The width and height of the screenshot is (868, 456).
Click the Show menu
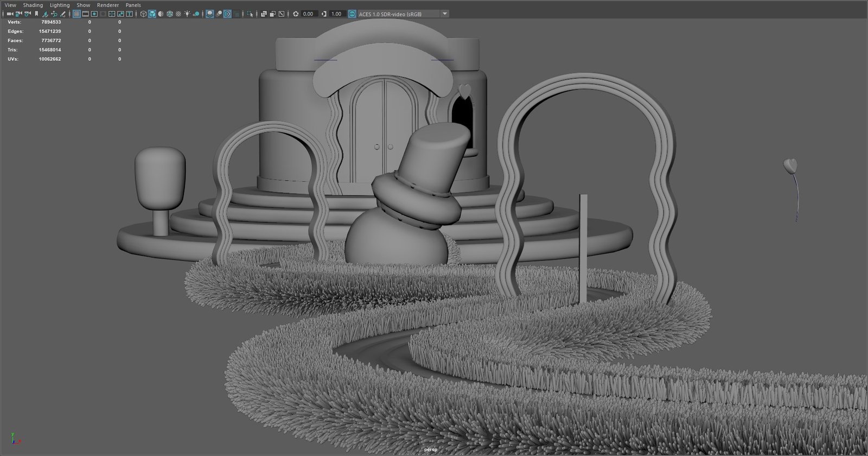(x=83, y=5)
